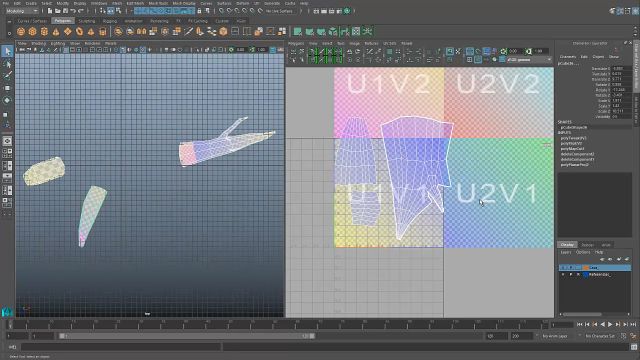Click the orange color swatch of top layer

[x=586, y=268]
